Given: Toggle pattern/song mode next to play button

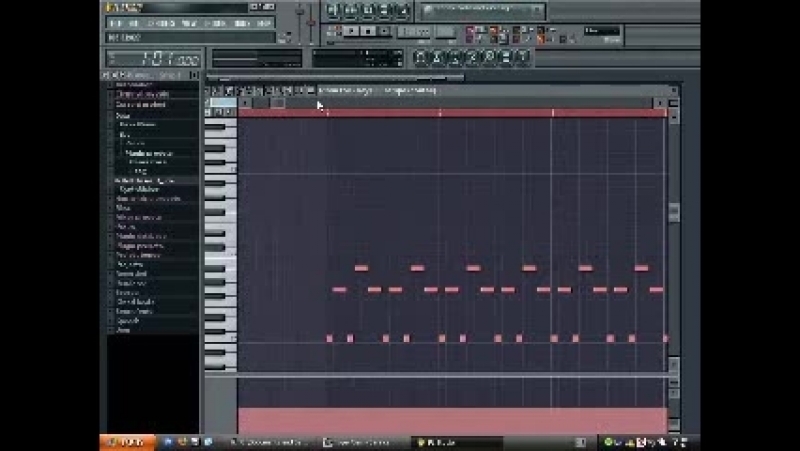Looking at the screenshot, I should [x=336, y=31].
